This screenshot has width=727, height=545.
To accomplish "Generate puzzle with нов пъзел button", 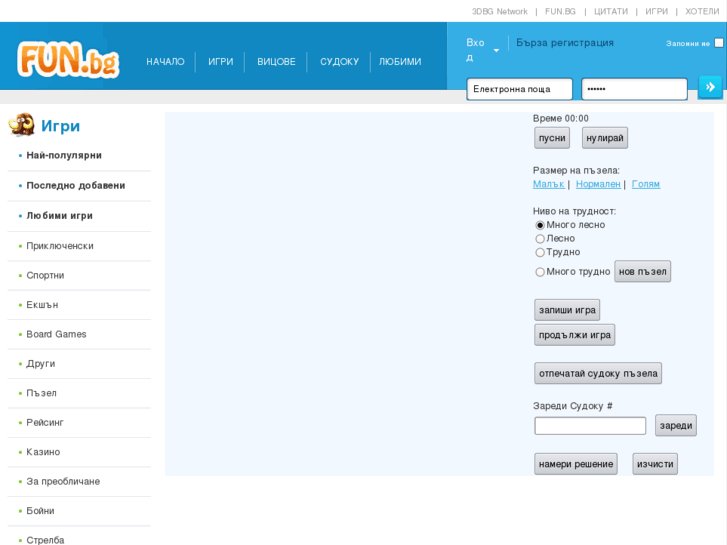I will point(643,271).
